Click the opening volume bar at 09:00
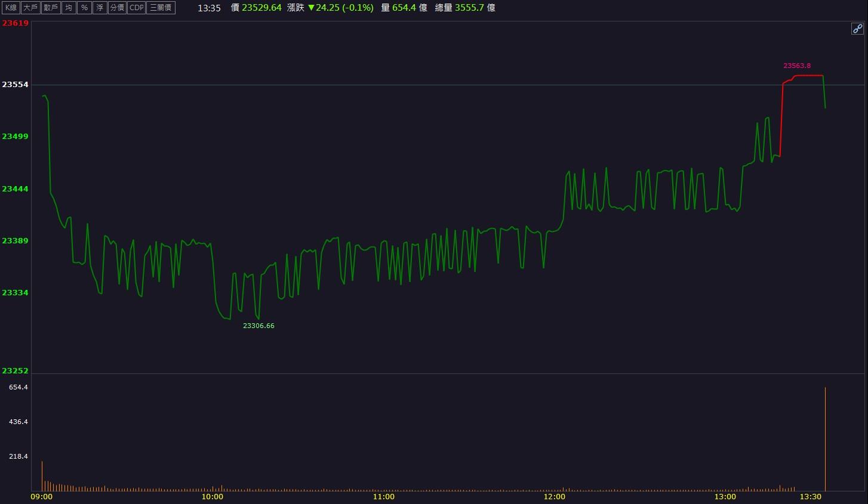 [42, 476]
